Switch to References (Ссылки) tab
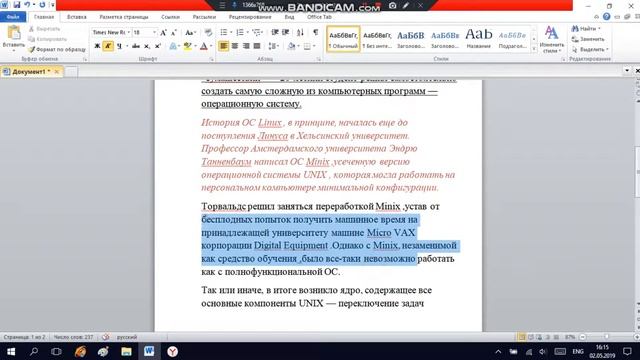Screen dimensions: 640x360 (x=171, y=17)
